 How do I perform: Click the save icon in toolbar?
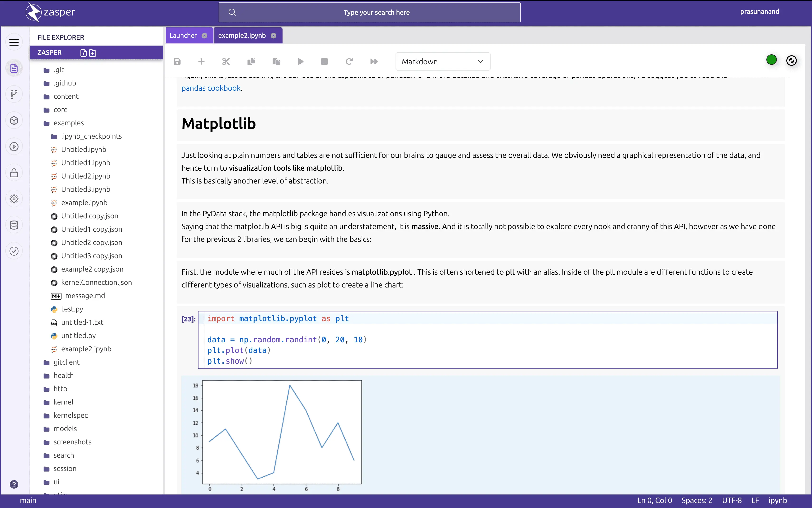[177, 61]
